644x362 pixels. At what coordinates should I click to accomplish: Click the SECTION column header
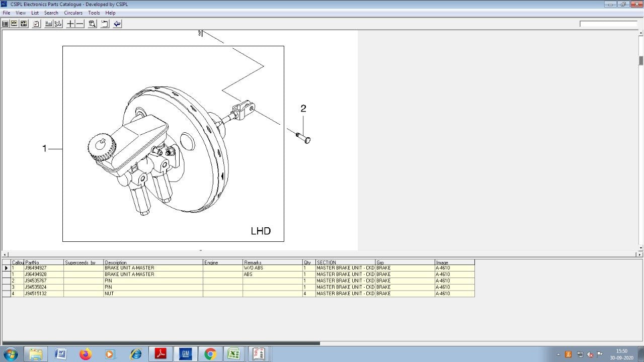(345, 262)
